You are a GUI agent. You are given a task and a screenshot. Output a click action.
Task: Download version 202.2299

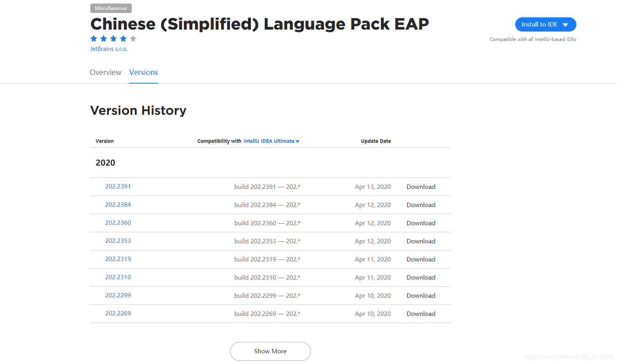[421, 295]
